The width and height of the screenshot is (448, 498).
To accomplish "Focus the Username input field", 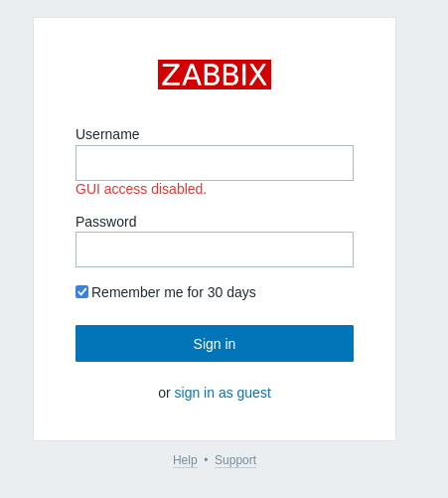I will (x=215, y=163).
